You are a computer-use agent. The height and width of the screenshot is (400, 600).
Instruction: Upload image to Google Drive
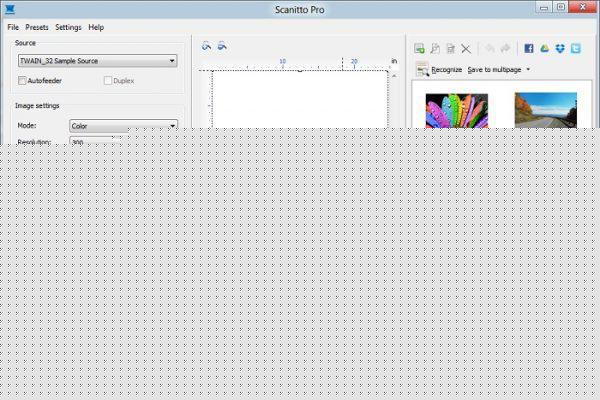545,48
